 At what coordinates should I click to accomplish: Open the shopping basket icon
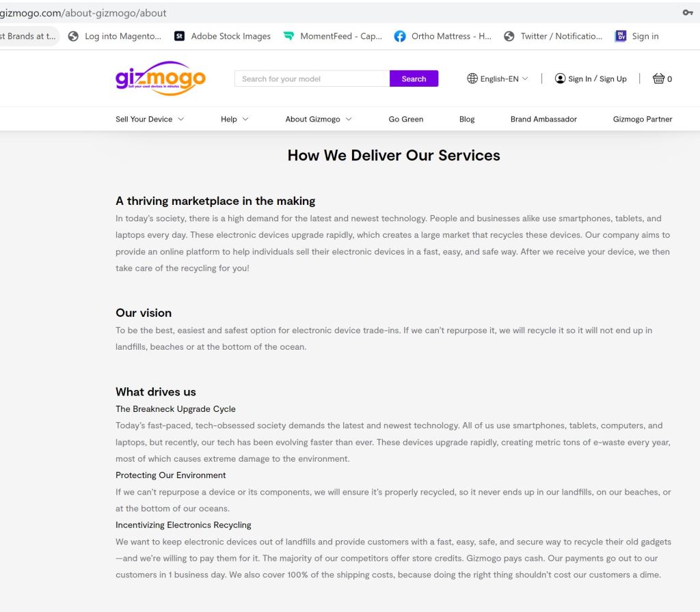(x=658, y=79)
